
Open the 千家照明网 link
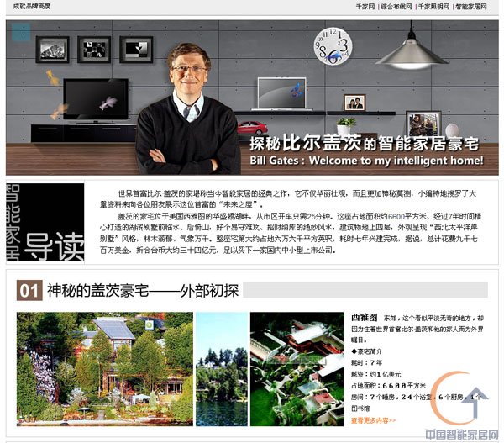(x=433, y=7)
